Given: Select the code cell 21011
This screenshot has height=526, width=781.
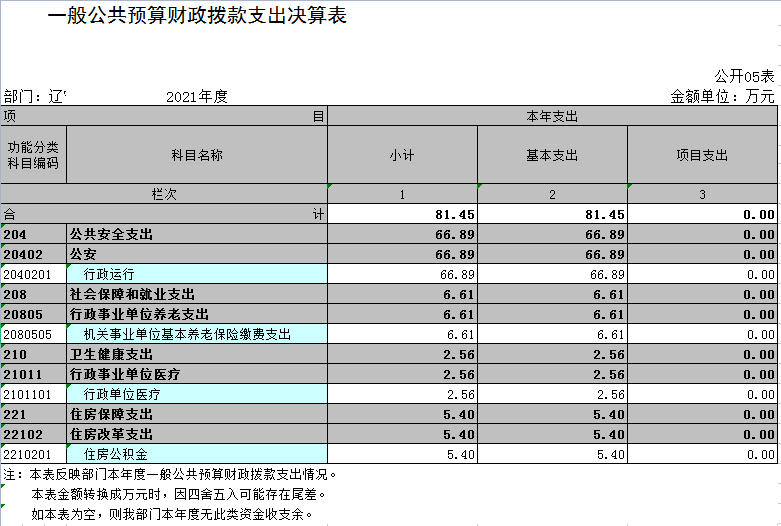Looking at the screenshot, I should (33, 374).
